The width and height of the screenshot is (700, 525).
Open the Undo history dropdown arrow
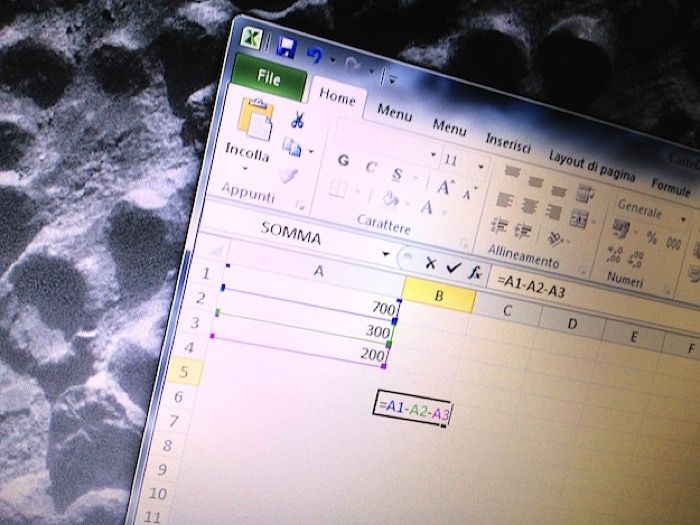[332, 60]
